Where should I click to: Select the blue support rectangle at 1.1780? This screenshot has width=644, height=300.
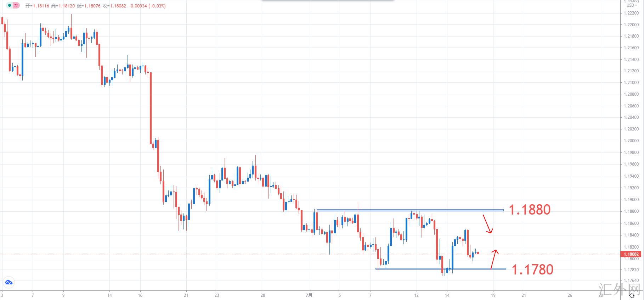441,269
